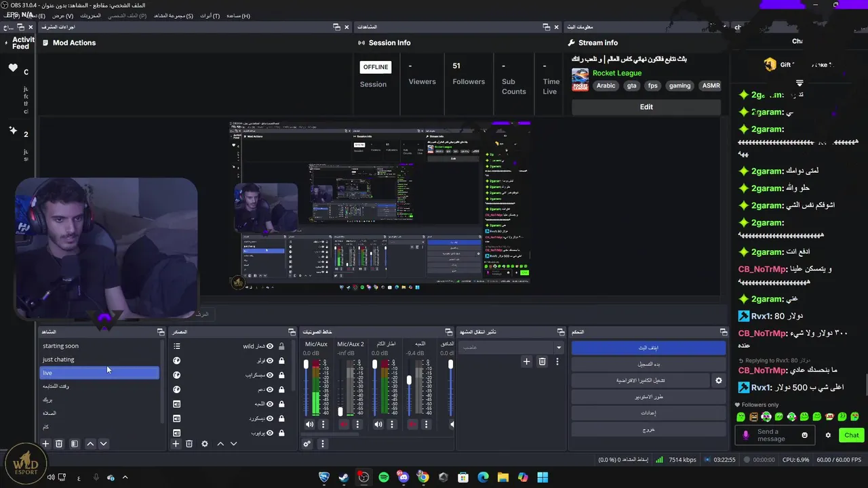Open the أدوات (T) menu
Screen dimensions: 868x488
(x=210, y=16)
